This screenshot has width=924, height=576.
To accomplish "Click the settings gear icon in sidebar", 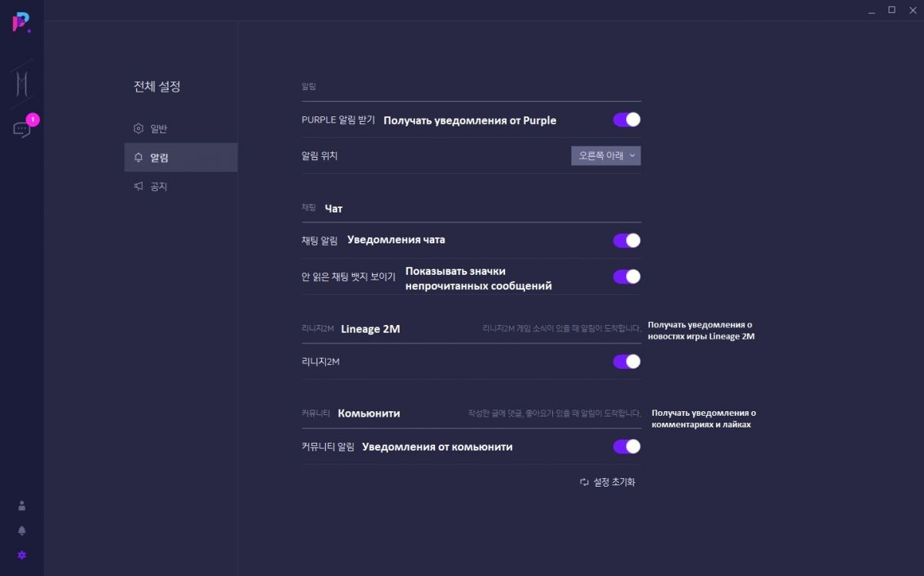I will click(22, 555).
